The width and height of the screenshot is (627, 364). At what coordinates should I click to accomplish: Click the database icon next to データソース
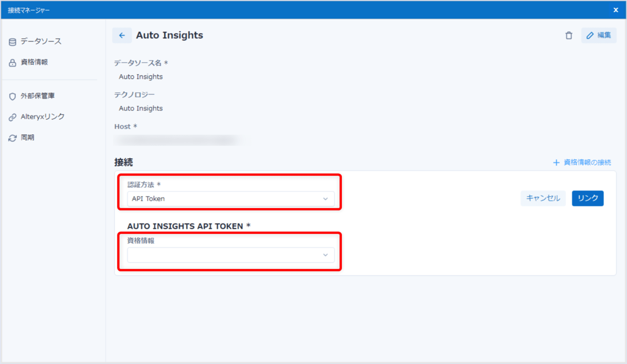coord(13,42)
